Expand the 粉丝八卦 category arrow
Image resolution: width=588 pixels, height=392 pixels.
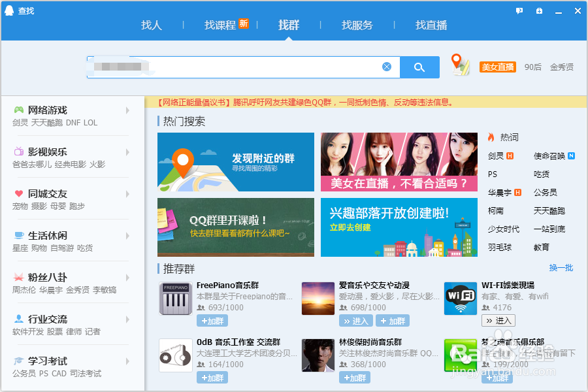pyautogui.click(x=127, y=278)
